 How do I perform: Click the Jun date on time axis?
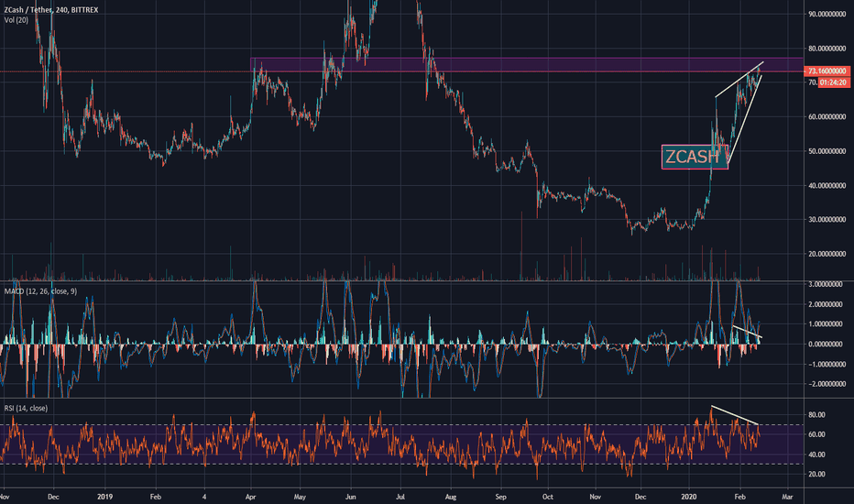click(x=351, y=497)
